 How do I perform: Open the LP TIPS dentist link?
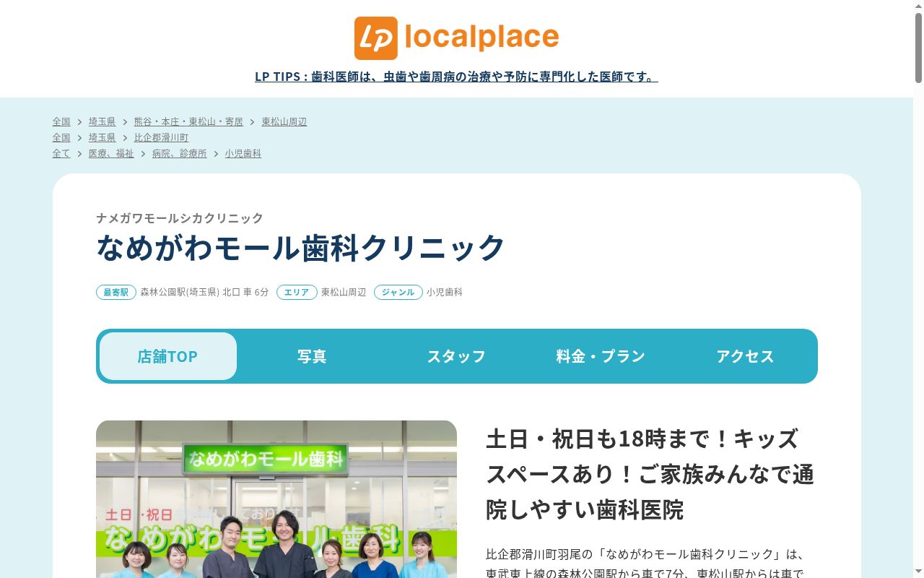(x=456, y=77)
